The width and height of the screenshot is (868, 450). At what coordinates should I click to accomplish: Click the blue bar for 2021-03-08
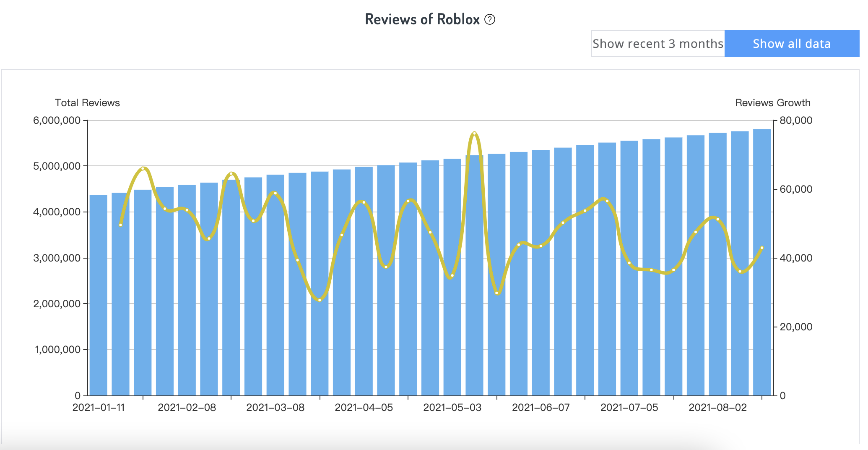pyautogui.click(x=275, y=294)
